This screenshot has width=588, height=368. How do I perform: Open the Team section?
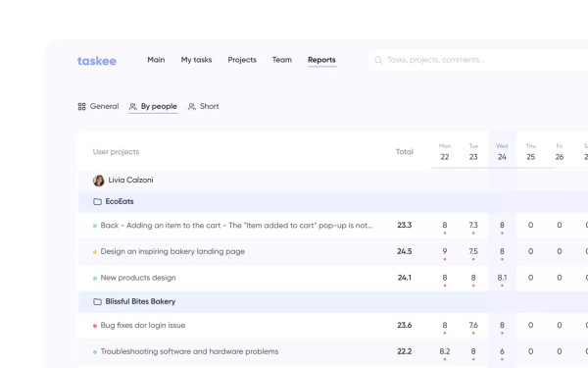(282, 60)
